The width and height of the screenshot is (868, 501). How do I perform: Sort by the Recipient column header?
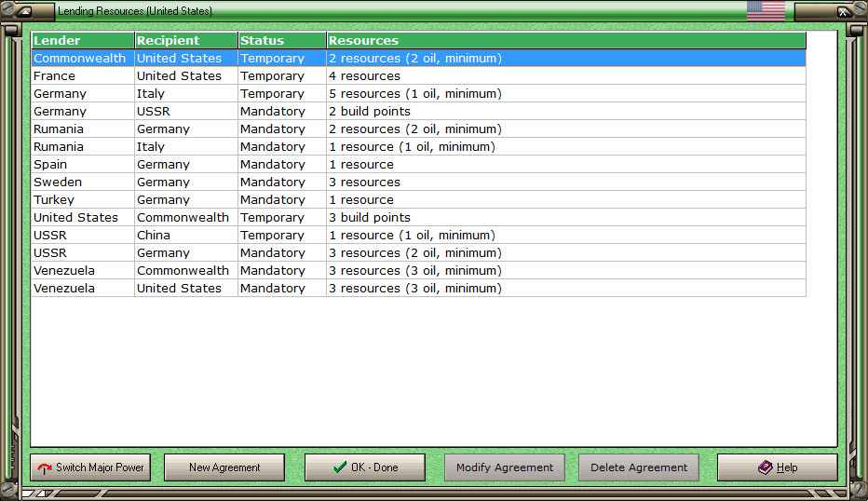(x=186, y=40)
